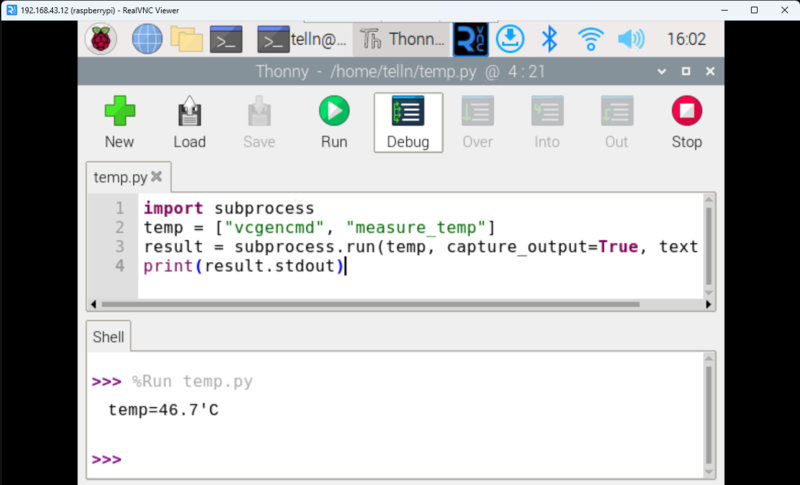This screenshot has height=485, width=800.
Task: Open the terminal launcher in taskbar
Action: click(x=225, y=39)
